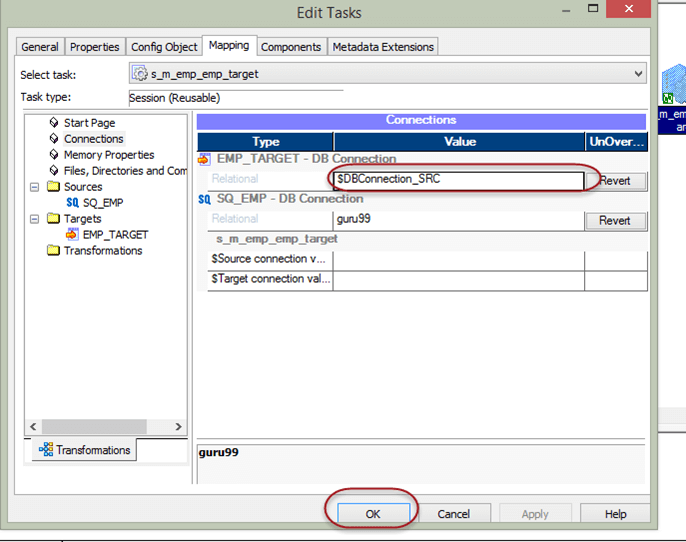Switch to the General tab

pyautogui.click(x=40, y=47)
